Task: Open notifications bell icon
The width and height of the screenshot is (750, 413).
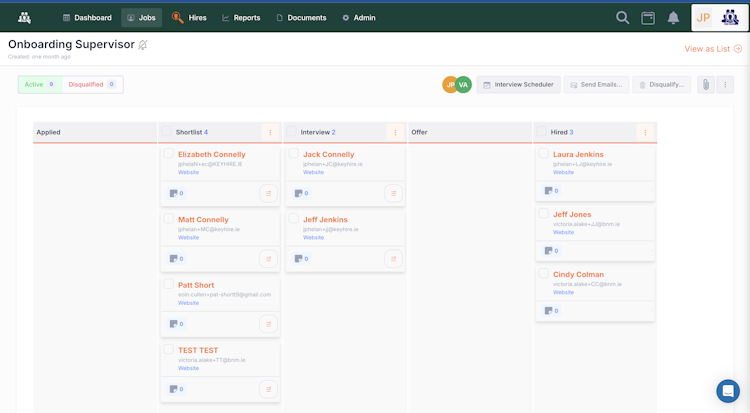Action: (x=673, y=18)
